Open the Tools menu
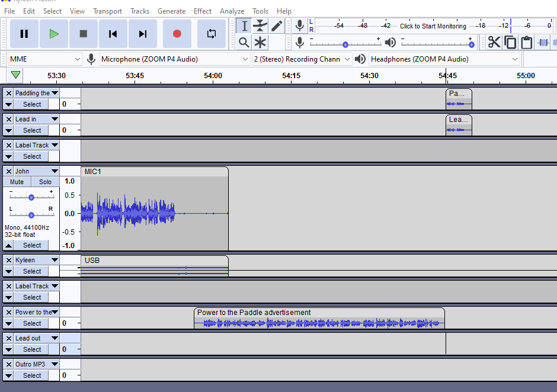 tap(260, 11)
